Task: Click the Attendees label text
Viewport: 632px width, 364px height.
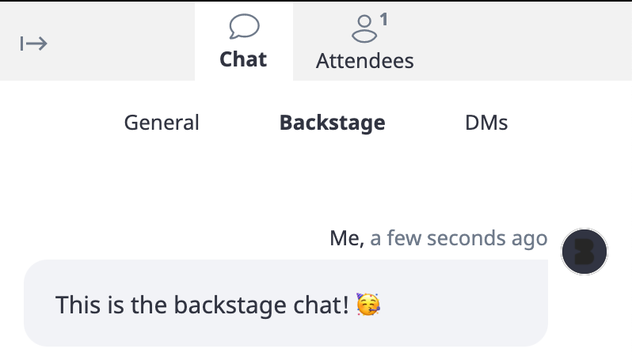Action: coord(365,61)
